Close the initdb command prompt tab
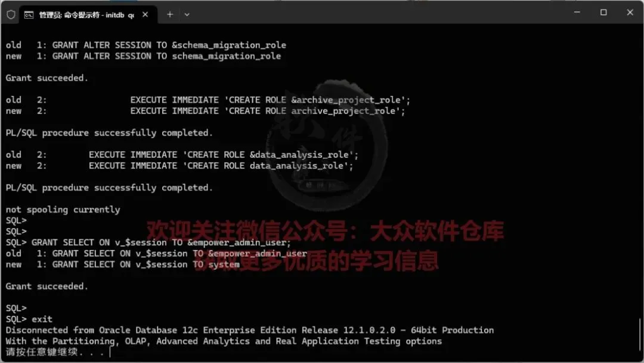The height and width of the screenshot is (363, 644). tap(145, 14)
